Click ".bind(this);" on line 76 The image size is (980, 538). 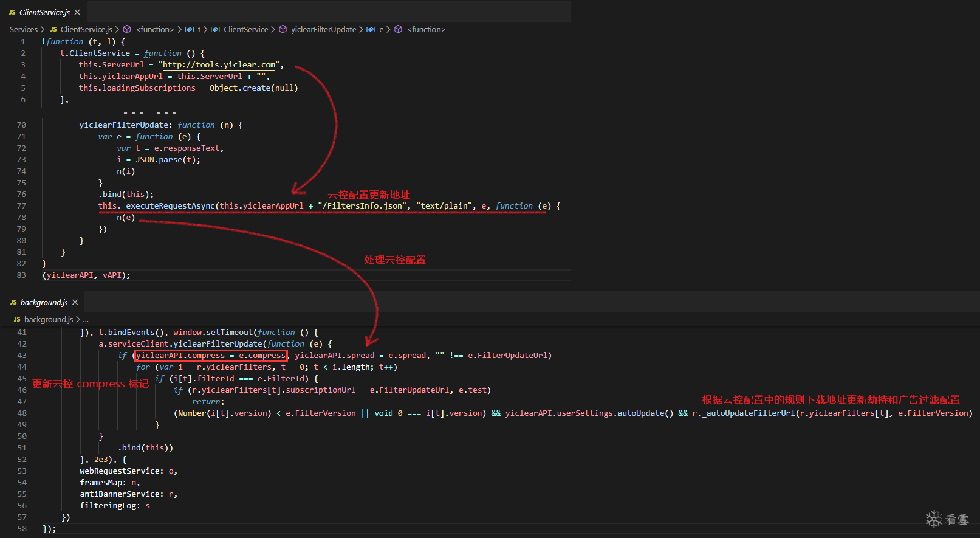(126, 195)
